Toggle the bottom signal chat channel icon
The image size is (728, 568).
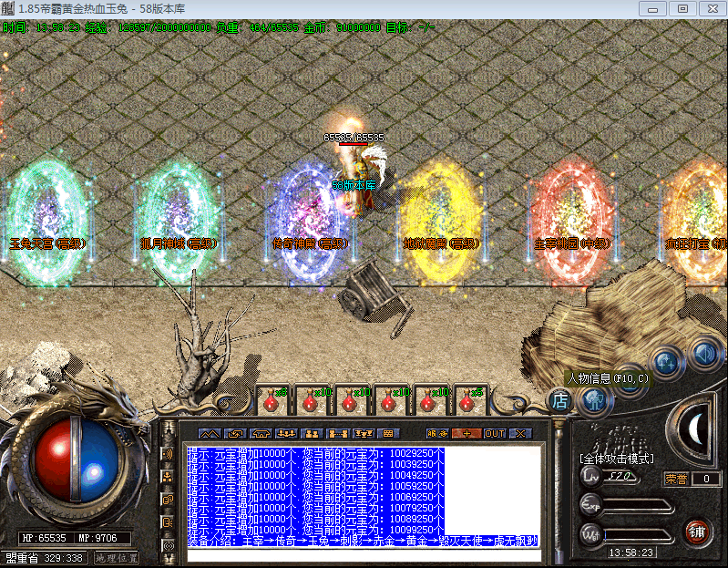click(168, 545)
